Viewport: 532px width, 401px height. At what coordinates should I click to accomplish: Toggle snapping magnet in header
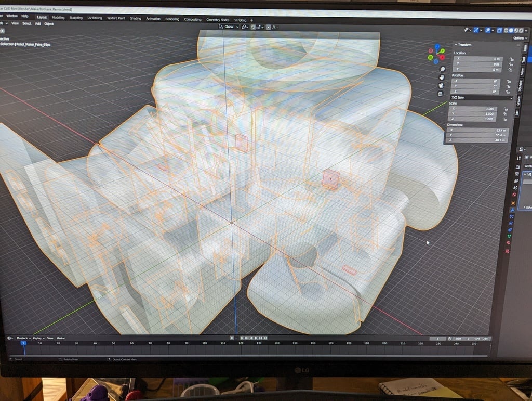[253, 27]
